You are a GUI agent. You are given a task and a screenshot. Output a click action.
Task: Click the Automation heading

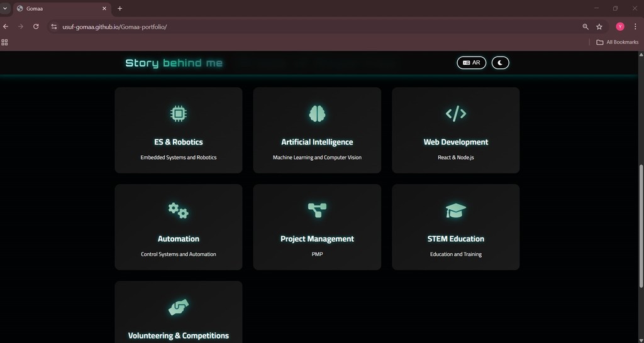click(178, 239)
